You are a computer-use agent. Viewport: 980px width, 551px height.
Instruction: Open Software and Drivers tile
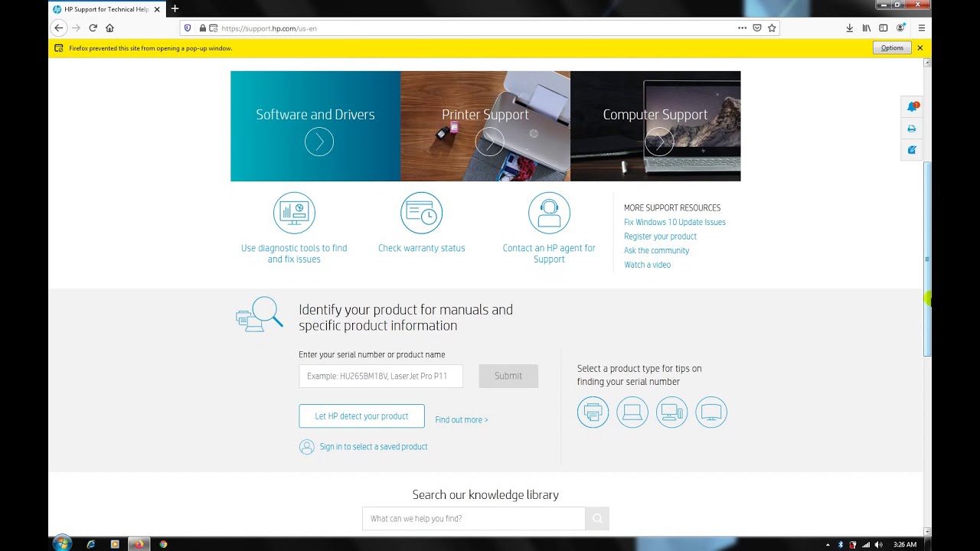pos(315,126)
